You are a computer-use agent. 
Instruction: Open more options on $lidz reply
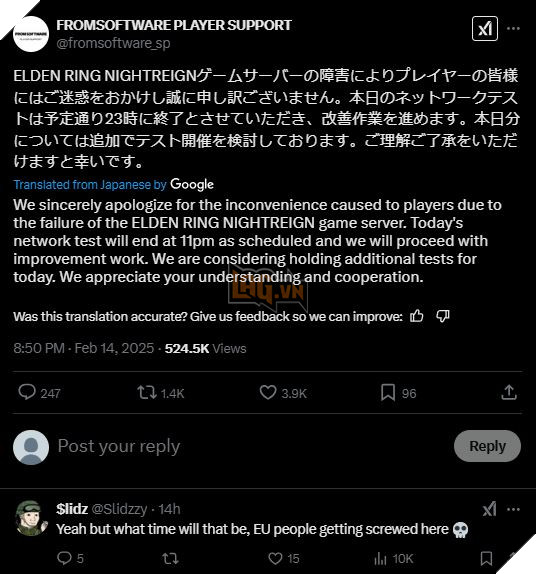pos(513,509)
